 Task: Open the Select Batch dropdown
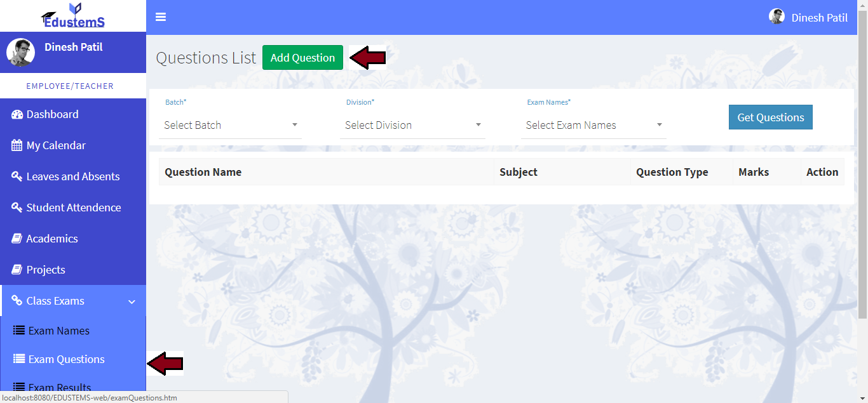pos(231,125)
